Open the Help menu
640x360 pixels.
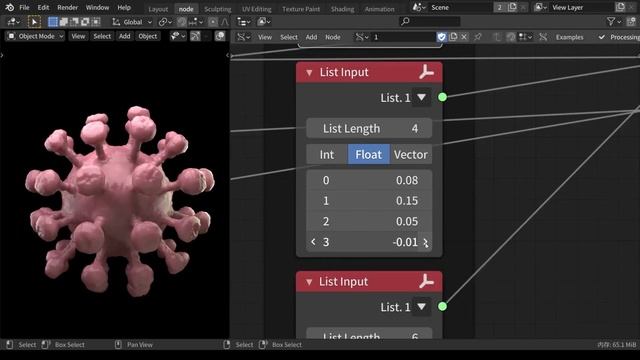coord(124,7)
